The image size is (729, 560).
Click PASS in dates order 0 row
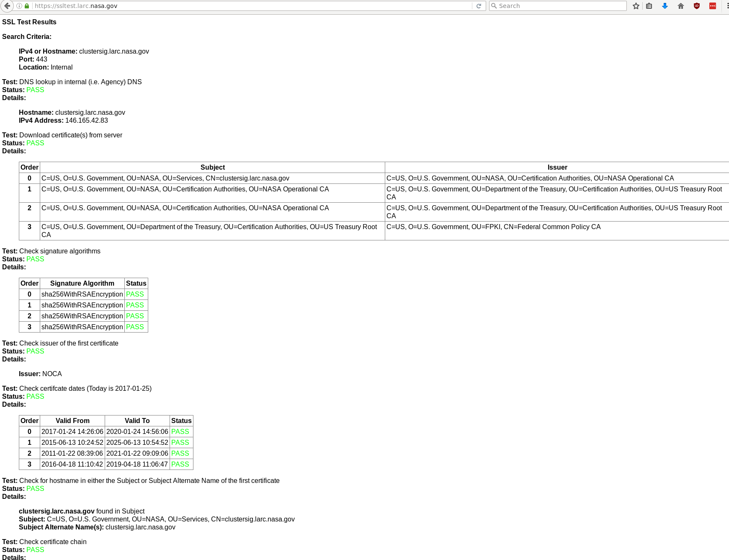pos(180,431)
